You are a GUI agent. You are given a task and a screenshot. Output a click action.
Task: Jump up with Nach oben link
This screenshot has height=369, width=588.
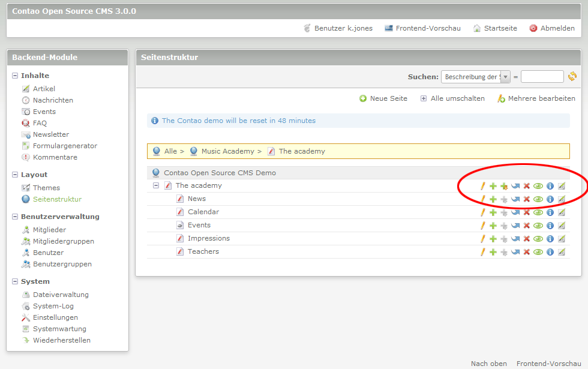[x=488, y=364]
